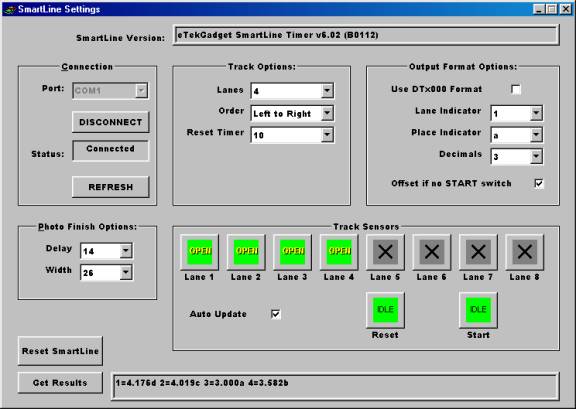
Task: Click the Lane 4 OPEN sensor indicator
Action: [339, 252]
